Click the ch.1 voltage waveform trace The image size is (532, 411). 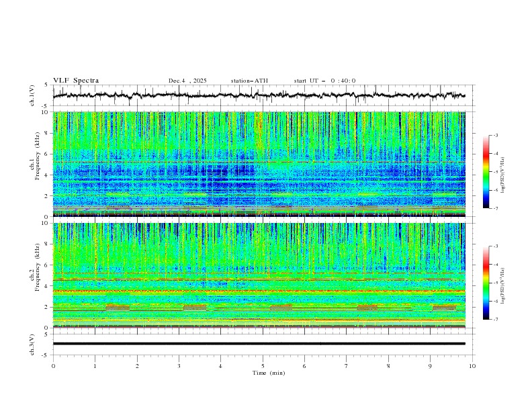tap(259, 95)
